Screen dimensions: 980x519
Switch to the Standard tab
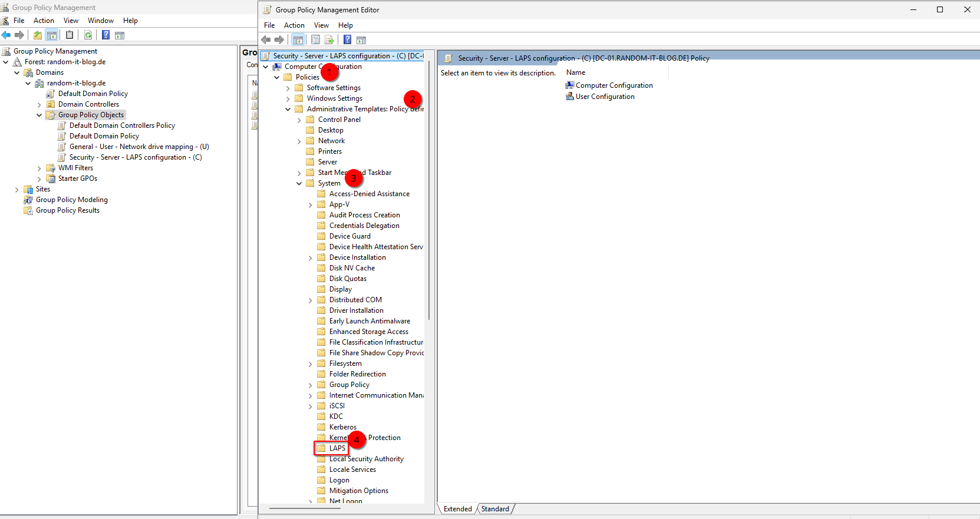pos(495,509)
